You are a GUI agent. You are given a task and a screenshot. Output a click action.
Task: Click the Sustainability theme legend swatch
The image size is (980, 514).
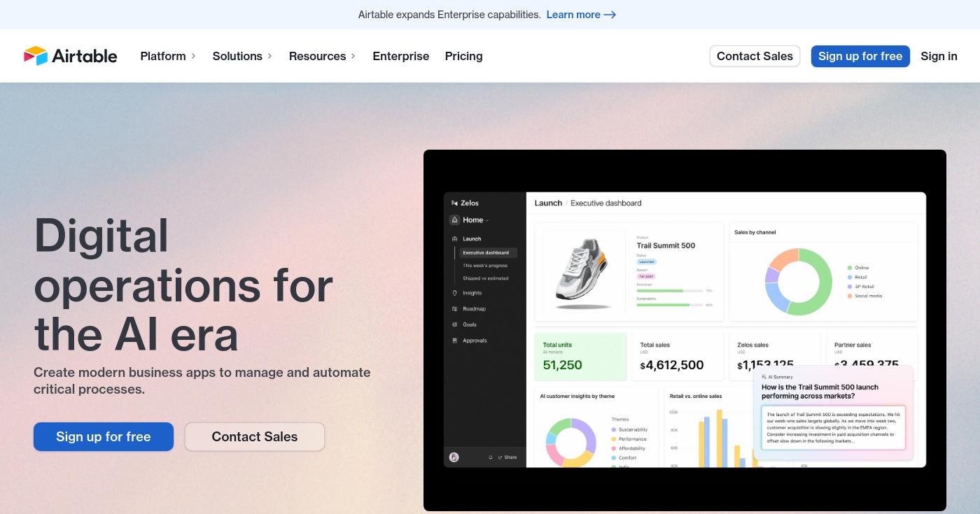click(614, 429)
